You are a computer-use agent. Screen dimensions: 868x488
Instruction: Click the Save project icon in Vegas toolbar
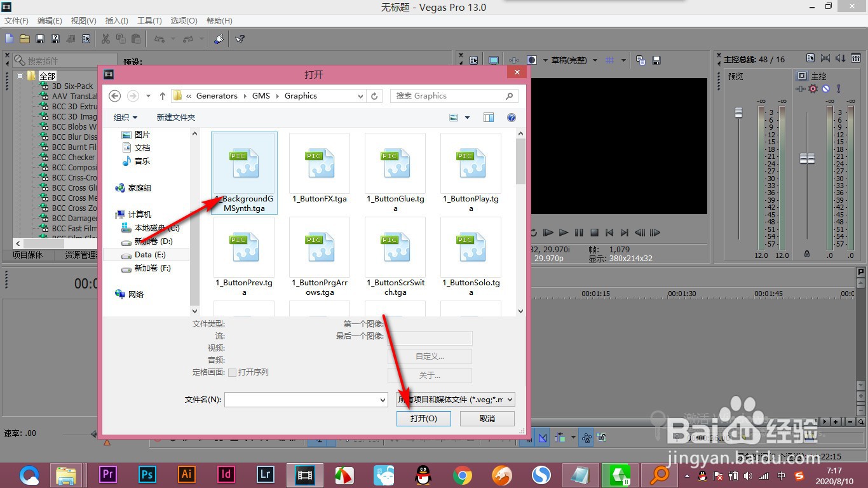click(x=40, y=39)
